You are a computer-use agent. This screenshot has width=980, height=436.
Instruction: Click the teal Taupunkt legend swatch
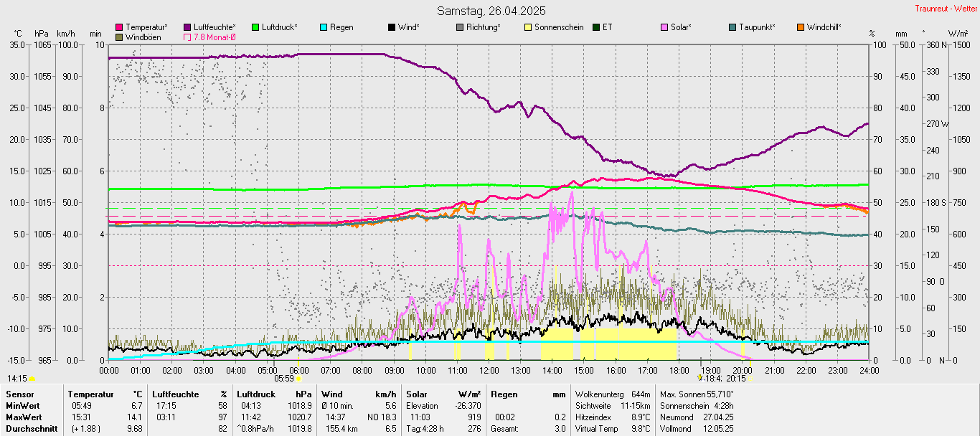[x=732, y=27]
